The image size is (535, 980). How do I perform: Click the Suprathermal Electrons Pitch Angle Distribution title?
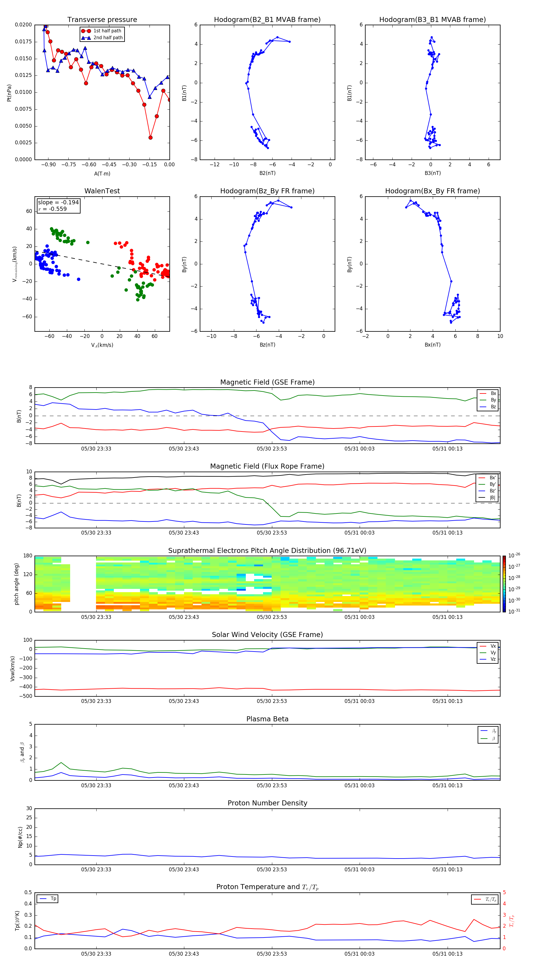pyautogui.click(x=267, y=551)
